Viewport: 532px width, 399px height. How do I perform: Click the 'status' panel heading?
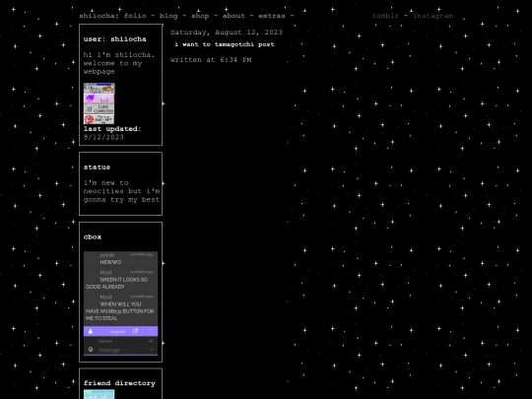tap(97, 167)
